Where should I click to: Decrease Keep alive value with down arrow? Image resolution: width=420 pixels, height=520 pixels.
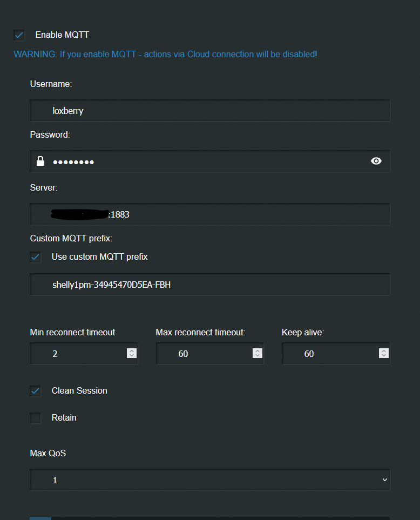point(384,356)
